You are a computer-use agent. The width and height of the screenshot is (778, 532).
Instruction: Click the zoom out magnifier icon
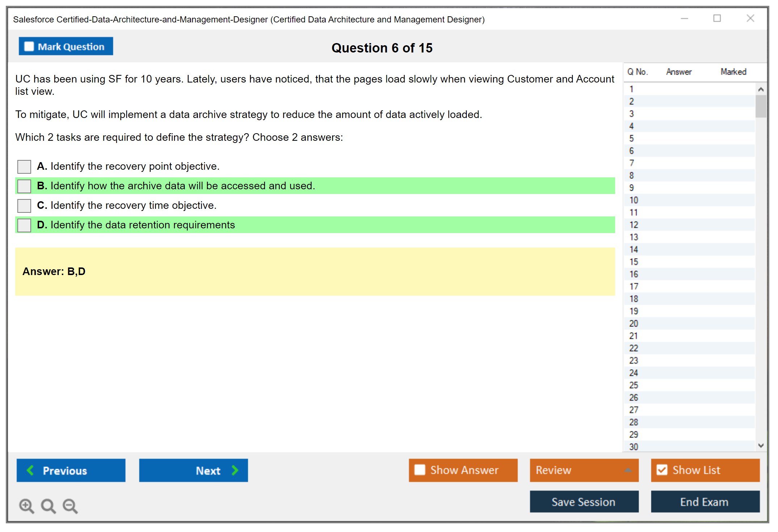(70, 506)
